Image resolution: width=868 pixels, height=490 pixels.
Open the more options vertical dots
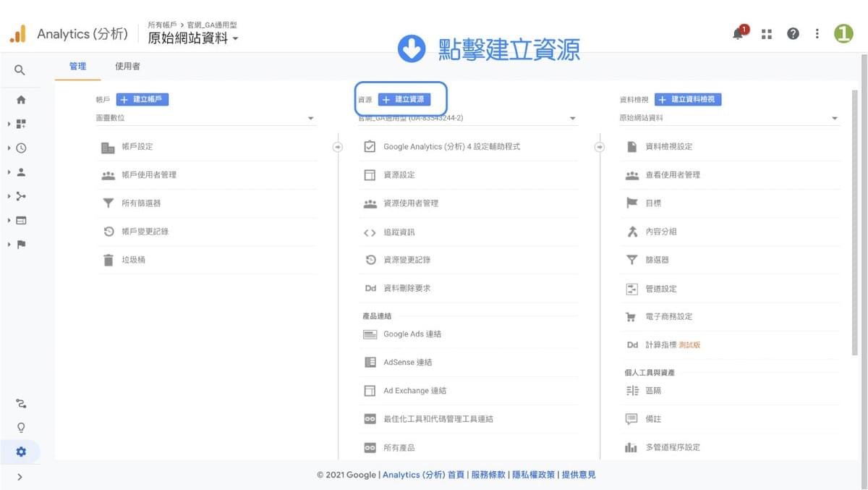click(x=817, y=34)
